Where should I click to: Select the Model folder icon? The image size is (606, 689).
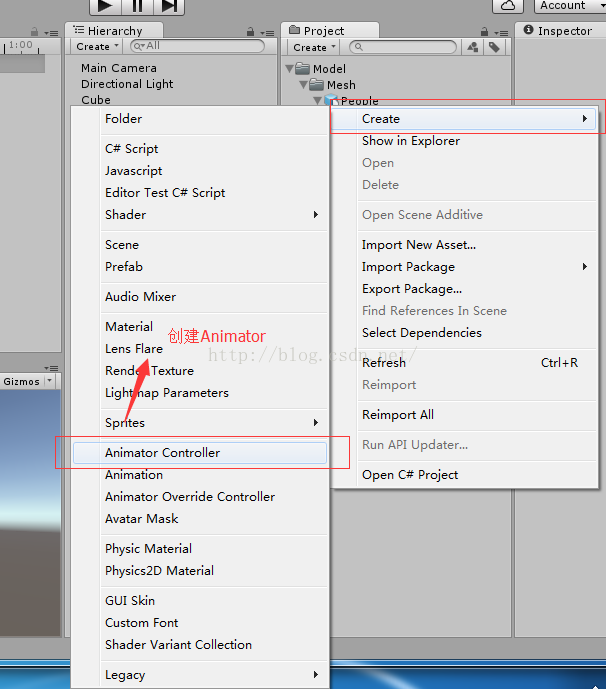click(302, 69)
